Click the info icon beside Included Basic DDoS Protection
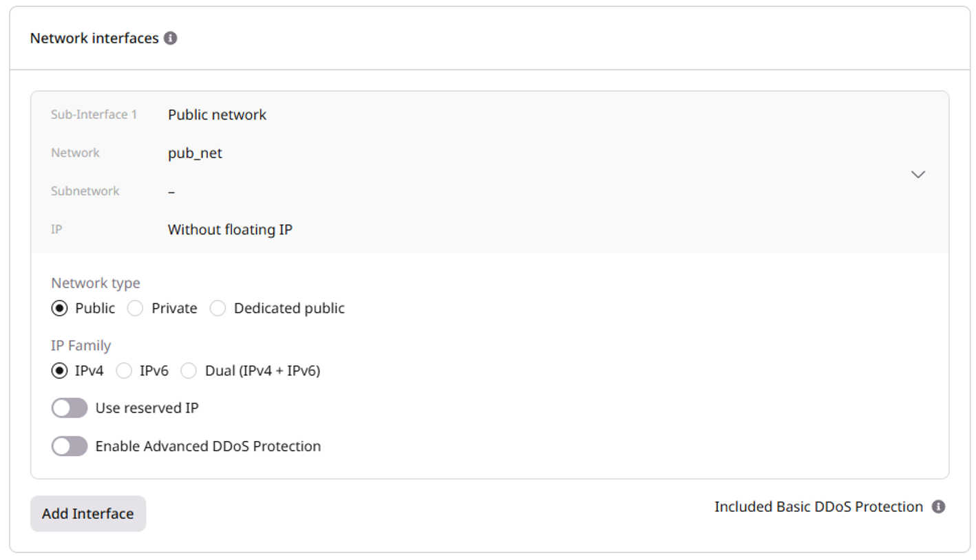This screenshot has width=976, height=560. tap(938, 506)
